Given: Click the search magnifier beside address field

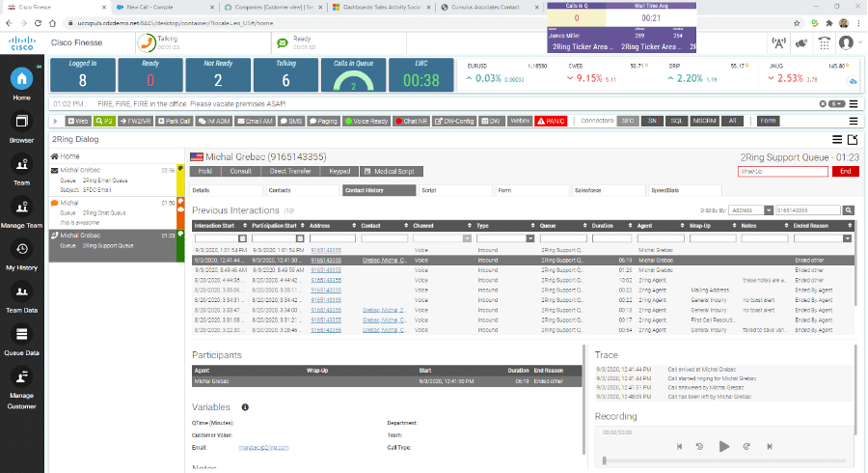Looking at the screenshot, I should (x=849, y=209).
